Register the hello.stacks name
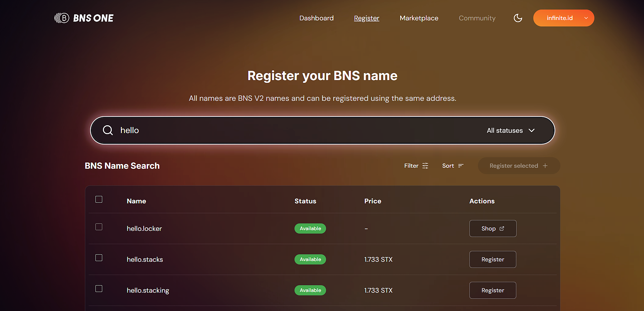644x311 pixels. 493,259
